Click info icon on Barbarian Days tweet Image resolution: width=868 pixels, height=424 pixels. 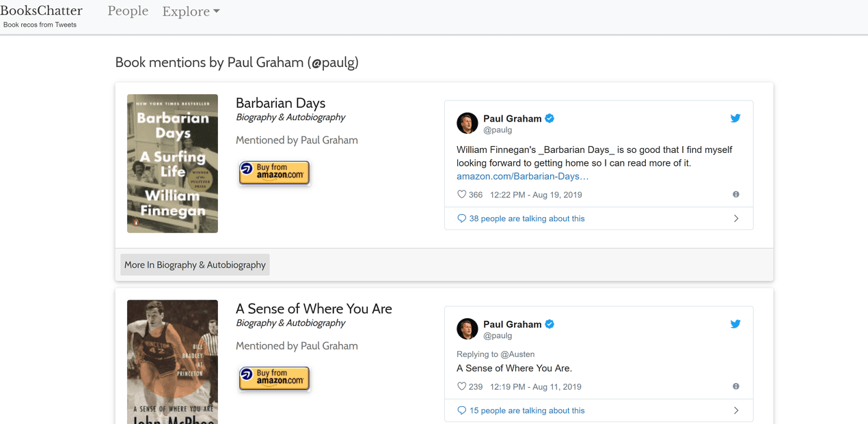point(736,195)
